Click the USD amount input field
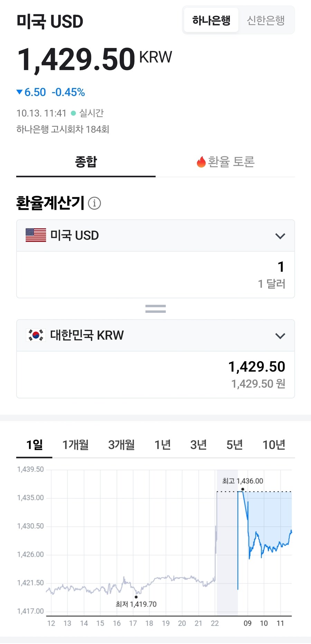The height and width of the screenshot is (644, 311). (x=155, y=274)
